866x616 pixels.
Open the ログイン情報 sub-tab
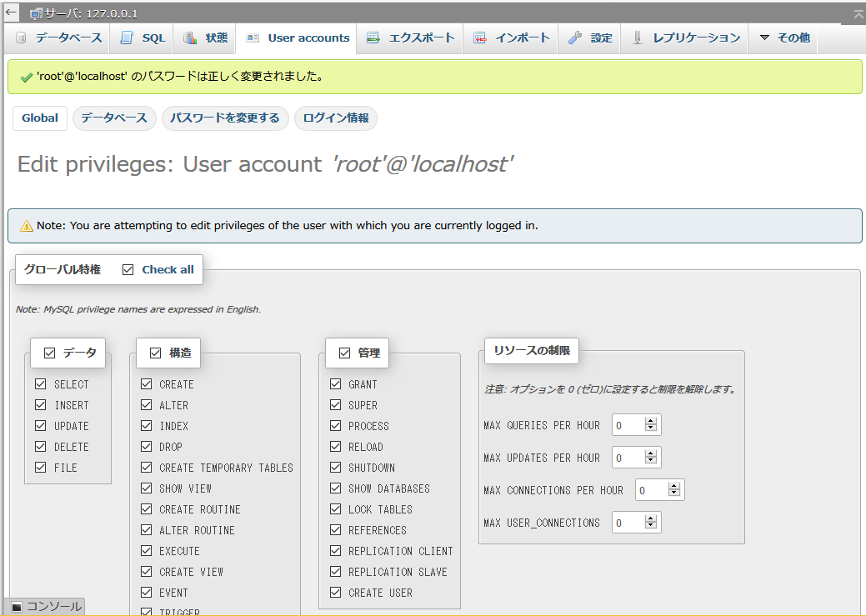335,118
